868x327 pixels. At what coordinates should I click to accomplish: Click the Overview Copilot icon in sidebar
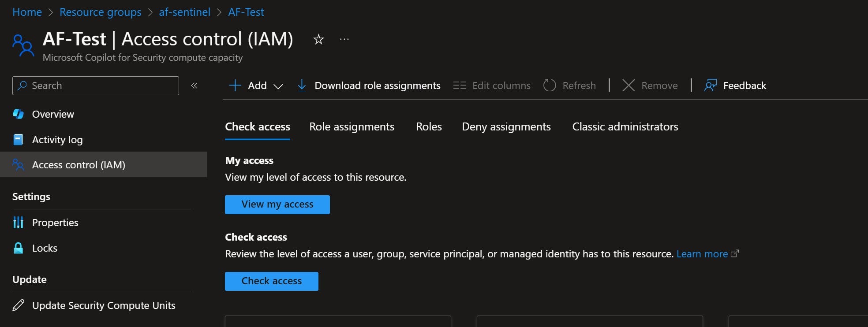pyautogui.click(x=19, y=114)
